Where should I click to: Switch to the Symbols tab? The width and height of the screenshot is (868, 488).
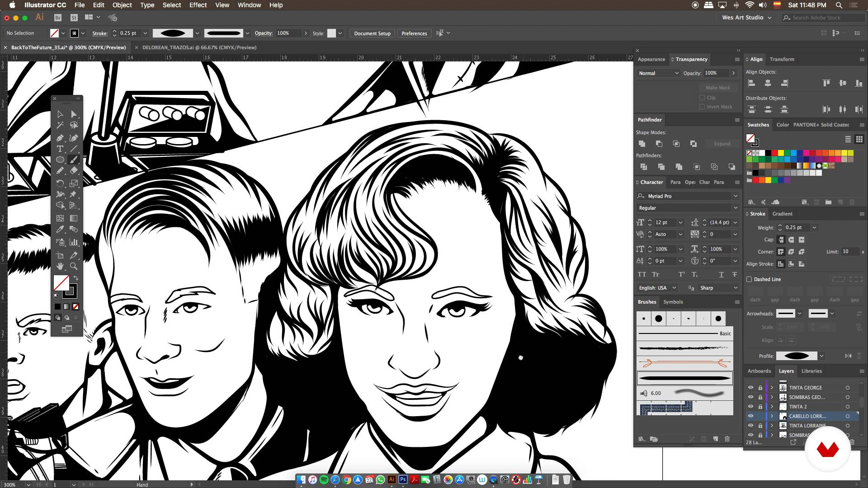click(673, 302)
